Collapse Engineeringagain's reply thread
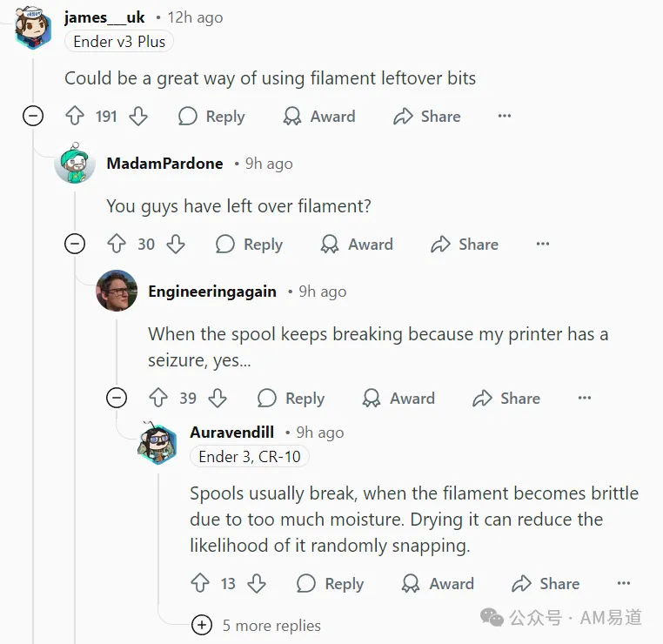The image size is (663, 644). [117, 398]
